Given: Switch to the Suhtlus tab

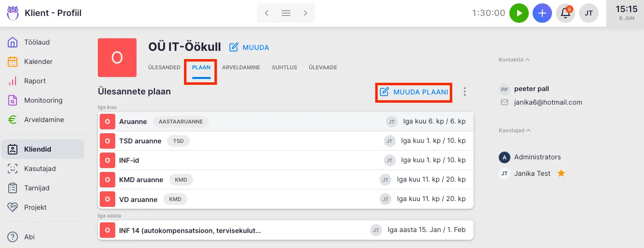Looking at the screenshot, I should 284,67.
